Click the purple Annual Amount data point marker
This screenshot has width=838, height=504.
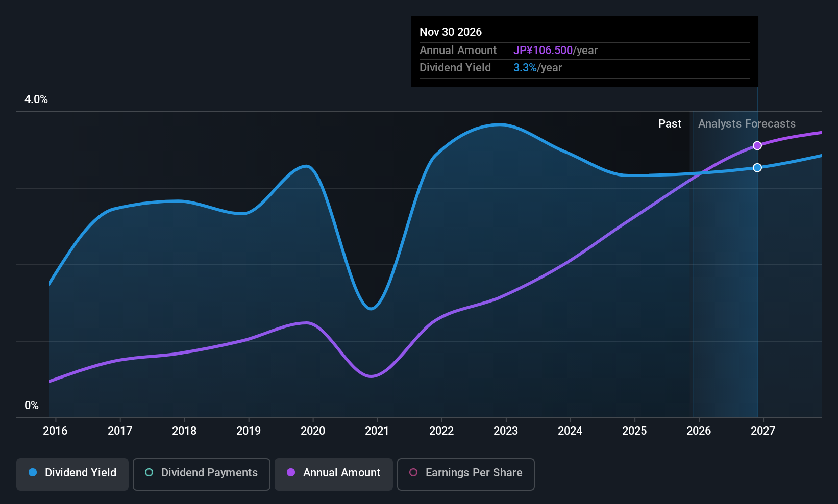[x=757, y=146]
